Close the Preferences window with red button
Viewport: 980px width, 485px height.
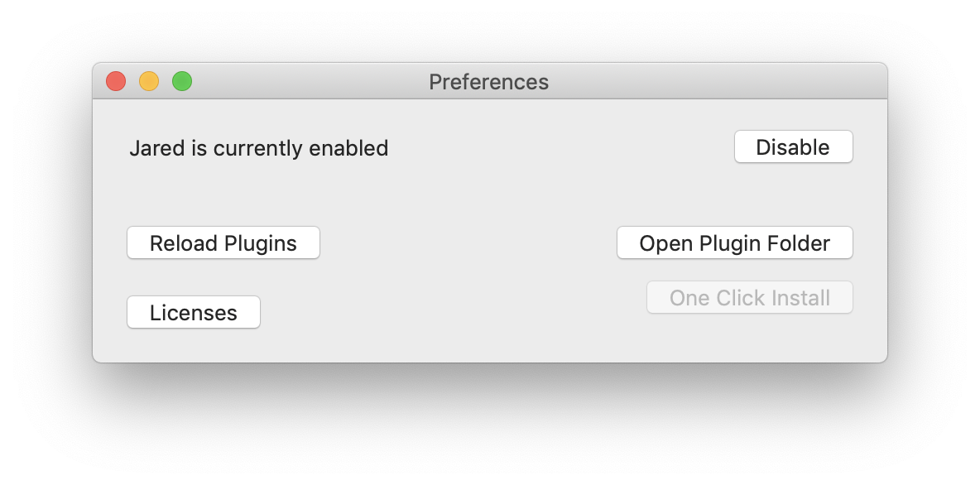(x=116, y=81)
